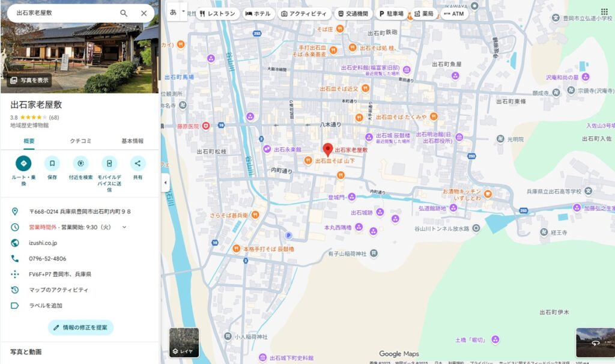Filter map by レストラン chip
615x364 pixels.
[x=217, y=13]
